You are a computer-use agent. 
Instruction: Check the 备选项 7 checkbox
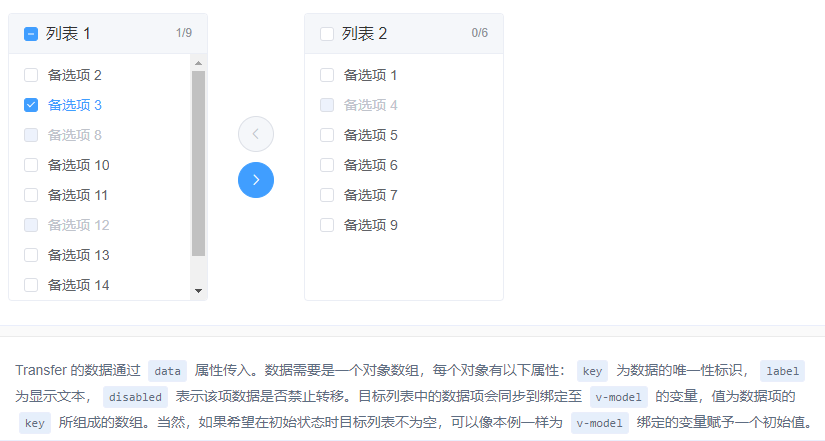(327, 195)
